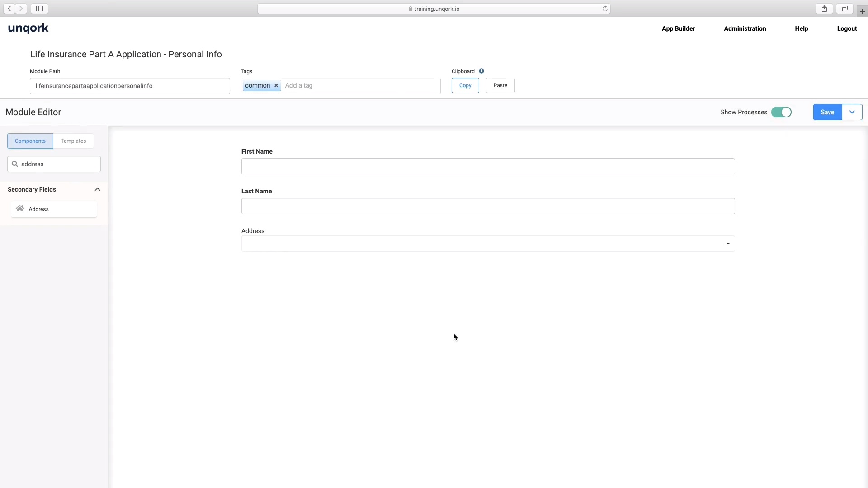Open the Administration menu
This screenshot has height=488, width=868.
tap(745, 28)
